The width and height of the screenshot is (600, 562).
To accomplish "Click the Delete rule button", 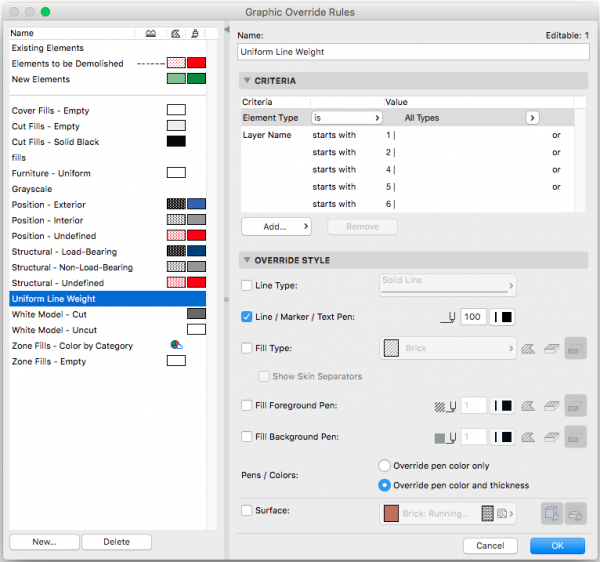I will (117, 542).
